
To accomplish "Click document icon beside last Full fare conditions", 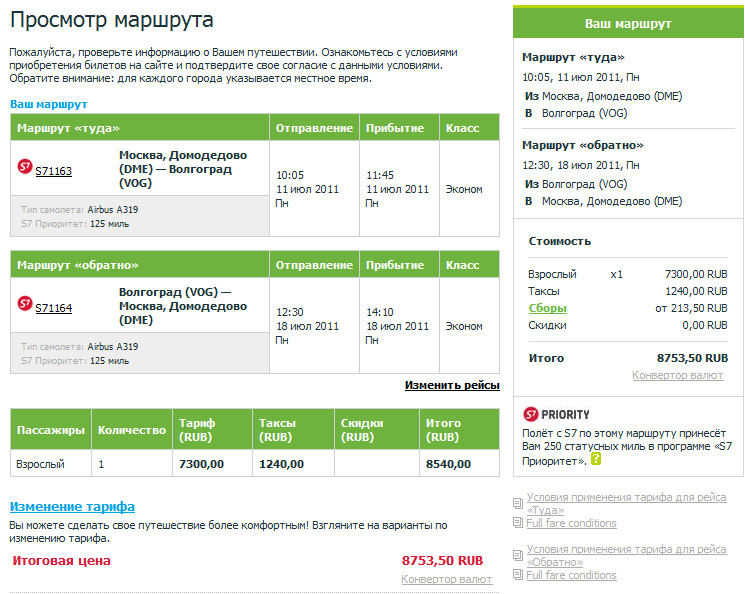I will click(517, 575).
